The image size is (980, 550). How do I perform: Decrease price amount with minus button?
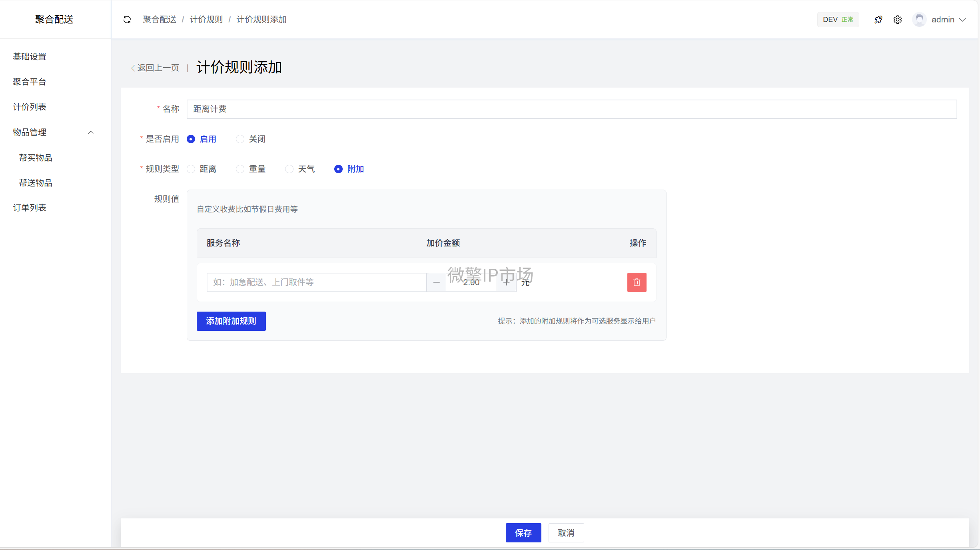click(x=436, y=282)
